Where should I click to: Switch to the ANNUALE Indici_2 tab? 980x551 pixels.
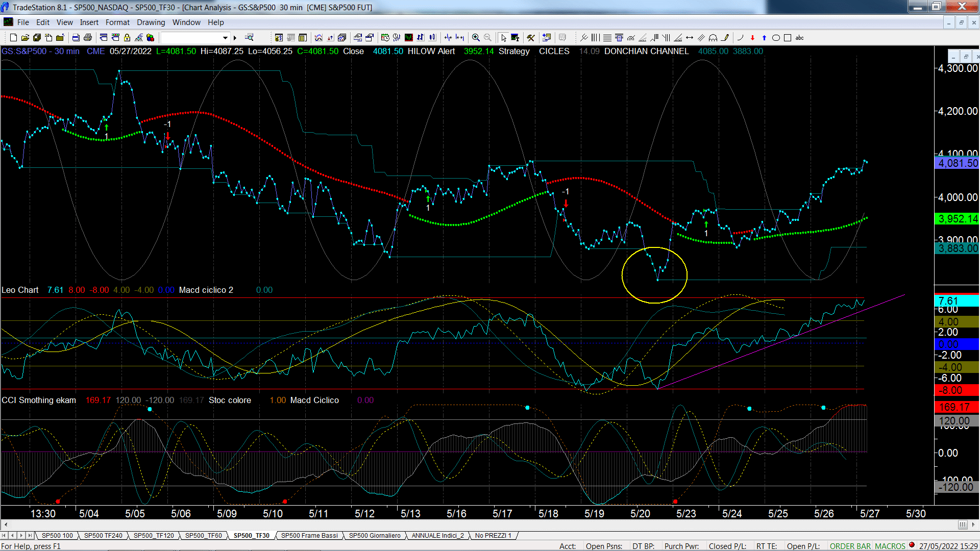coord(437,535)
